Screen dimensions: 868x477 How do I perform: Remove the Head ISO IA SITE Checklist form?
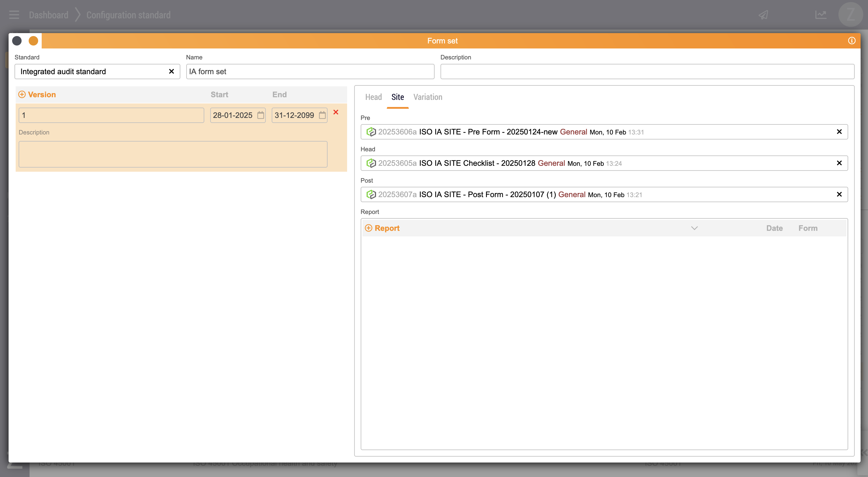(839, 163)
